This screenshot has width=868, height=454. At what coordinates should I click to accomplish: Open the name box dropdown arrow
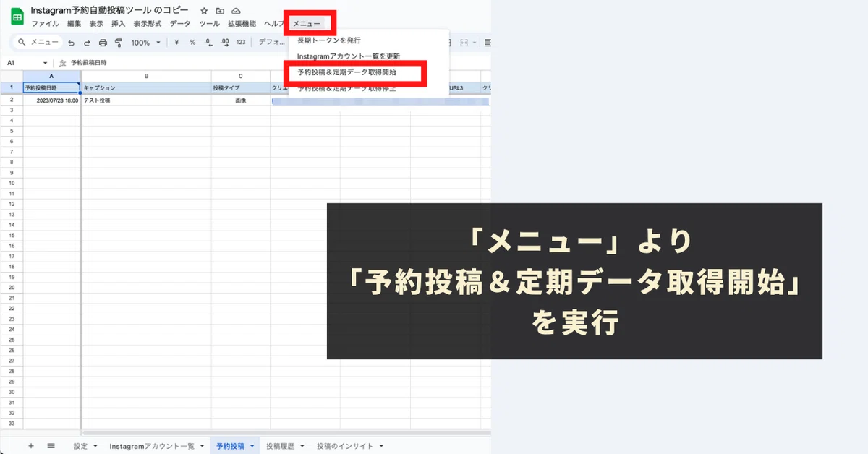pyautogui.click(x=46, y=63)
